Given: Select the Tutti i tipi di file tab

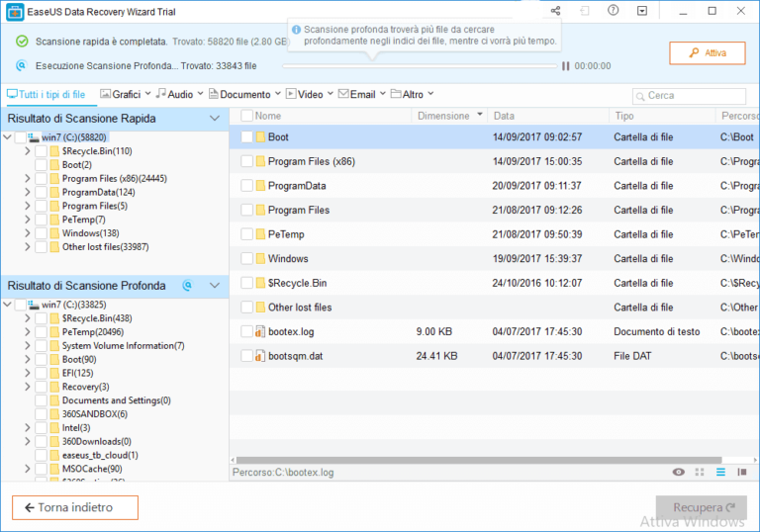Looking at the screenshot, I should coord(47,95).
